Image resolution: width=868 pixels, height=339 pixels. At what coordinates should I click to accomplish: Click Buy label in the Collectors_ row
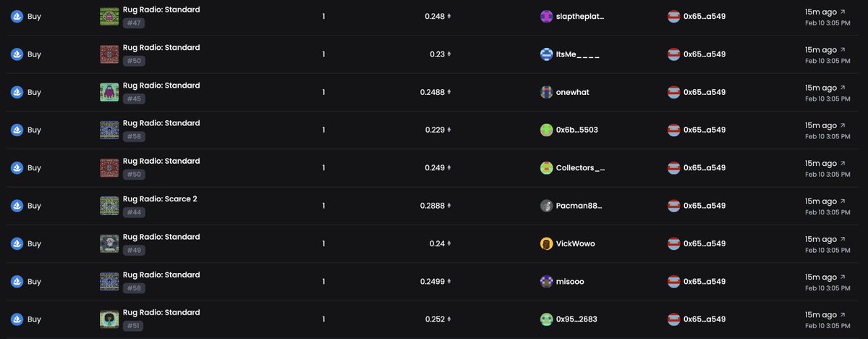click(34, 168)
